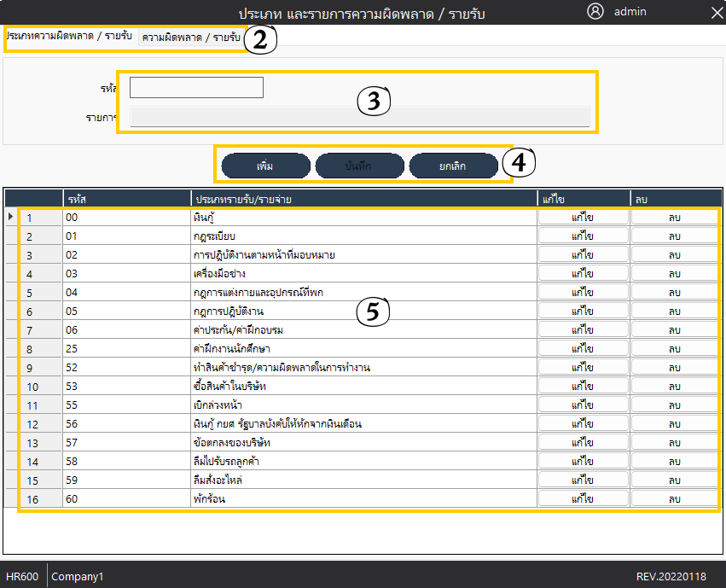Delete the ค่าฝึกงานนักศึกษา entry with ลบ
This screenshot has height=588, width=726.
674,349
